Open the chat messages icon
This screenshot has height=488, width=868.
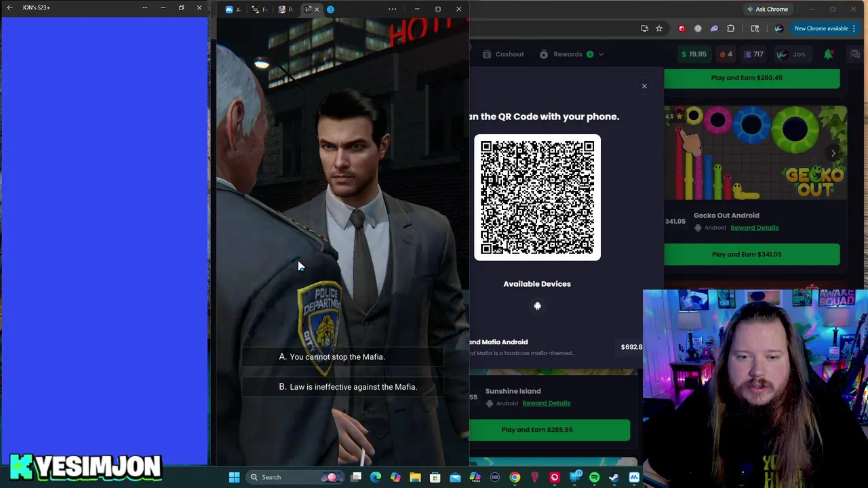pyautogui.click(x=855, y=54)
